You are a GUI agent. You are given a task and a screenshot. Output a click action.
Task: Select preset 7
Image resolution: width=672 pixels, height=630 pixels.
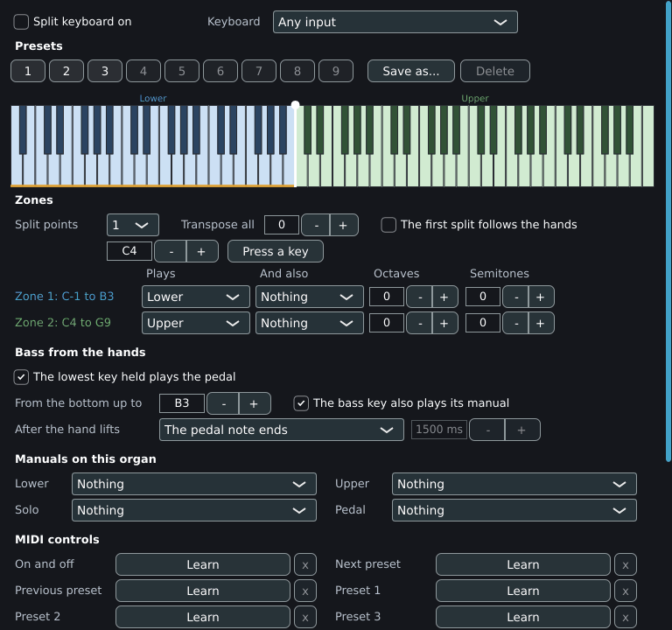(259, 71)
